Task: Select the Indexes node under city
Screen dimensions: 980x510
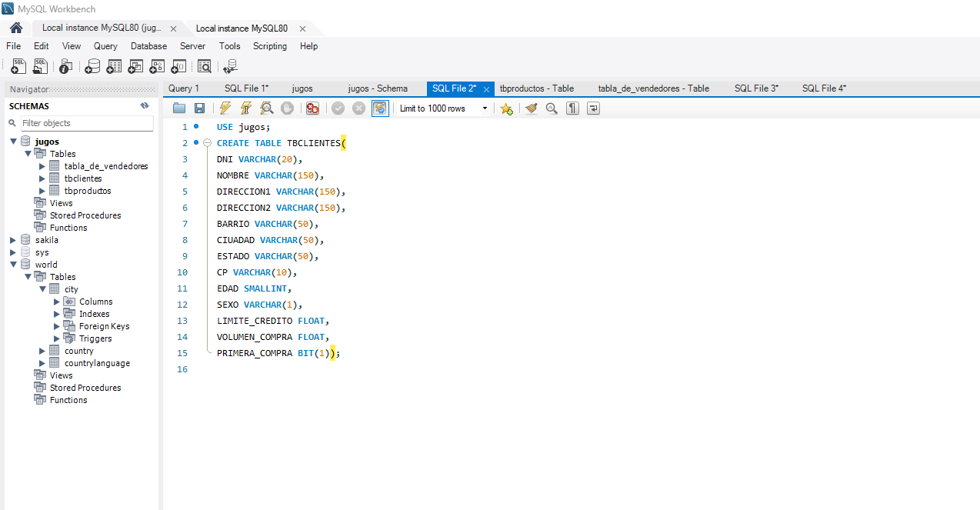Action: pos(94,314)
